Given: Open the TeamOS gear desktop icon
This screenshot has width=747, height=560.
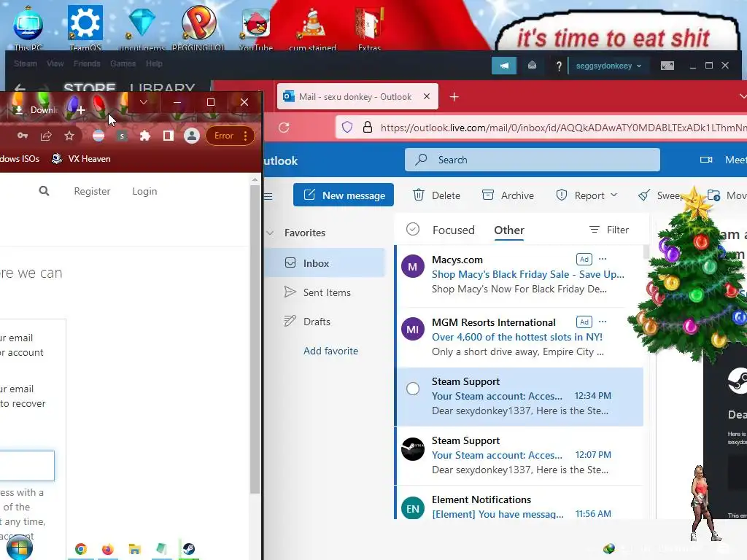Looking at the screenshot, I should coord(85,26).
